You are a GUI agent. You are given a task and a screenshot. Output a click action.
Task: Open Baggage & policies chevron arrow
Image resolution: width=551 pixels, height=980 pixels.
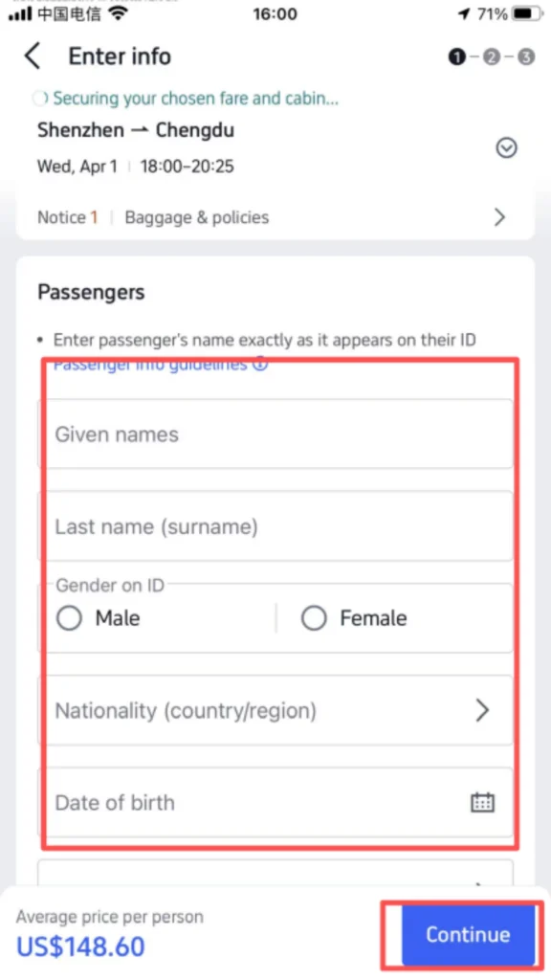[499, 217]
